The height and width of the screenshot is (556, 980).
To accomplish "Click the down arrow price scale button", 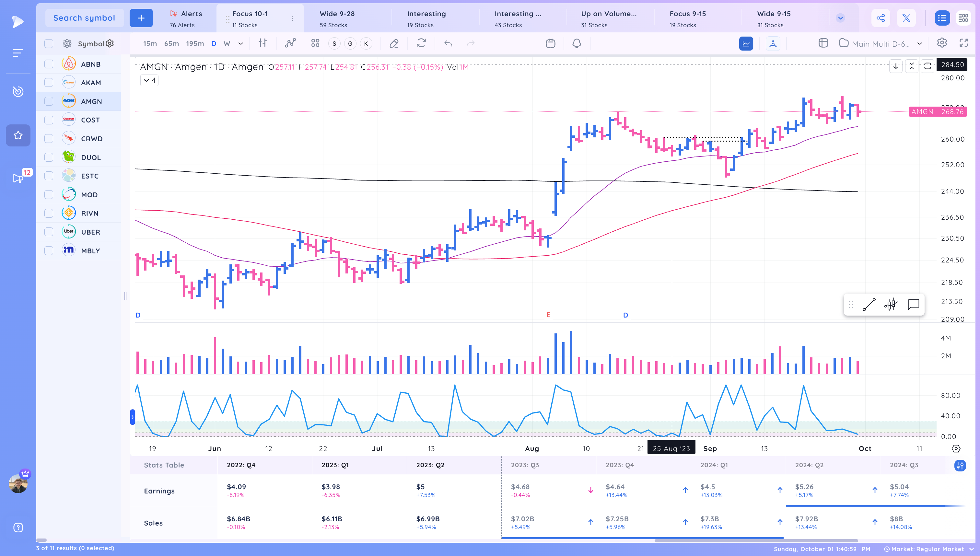I will point(896,66).
